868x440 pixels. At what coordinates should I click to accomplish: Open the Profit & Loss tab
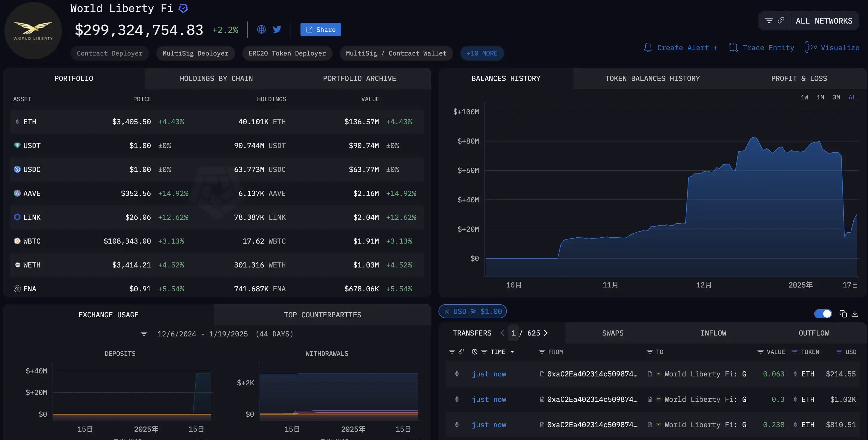pos(799,79)
